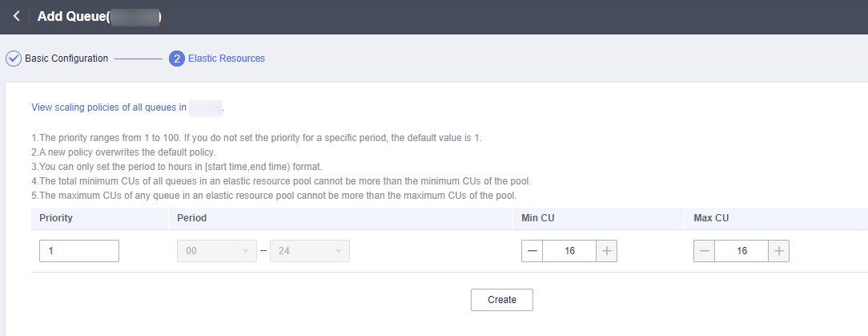Select the Max CU column header
Image resolution: width=868 pixels, height=336 pixels.
tap(711, 218)
